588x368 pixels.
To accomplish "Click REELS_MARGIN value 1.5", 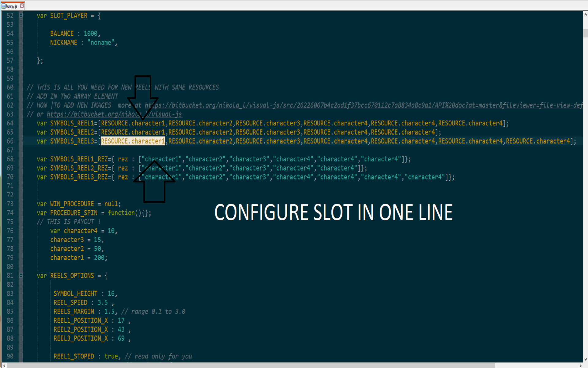I will point(109,312).
